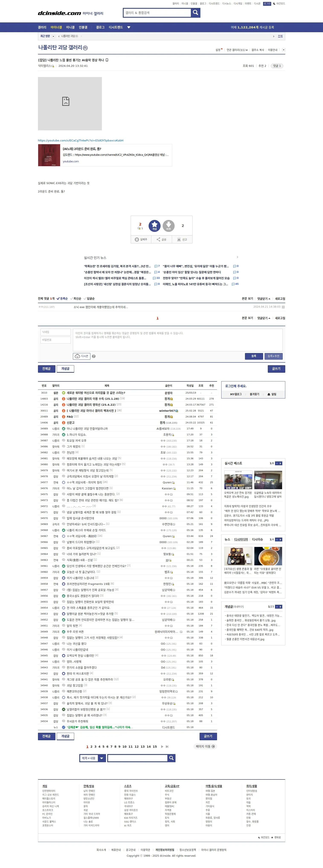Click the 실베추 icon button
The height and width of the screenshot is (868, 323).
[x=141, y=239]
